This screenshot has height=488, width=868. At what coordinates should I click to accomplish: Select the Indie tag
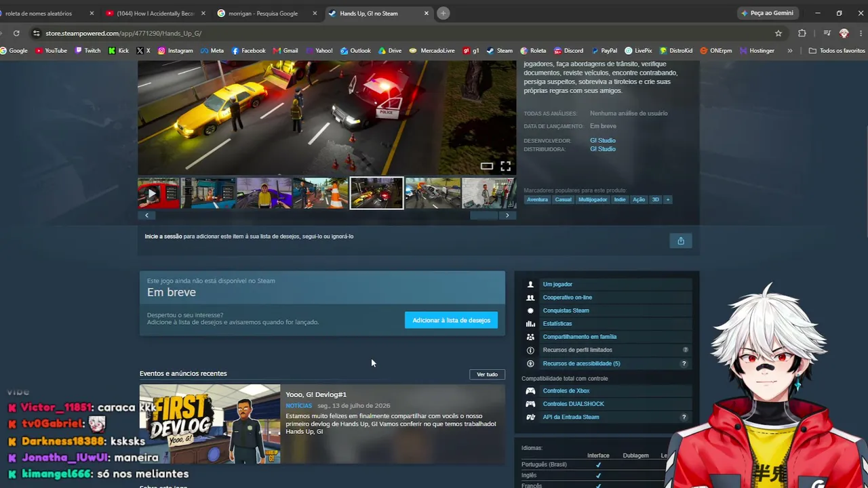pos(620,200)
